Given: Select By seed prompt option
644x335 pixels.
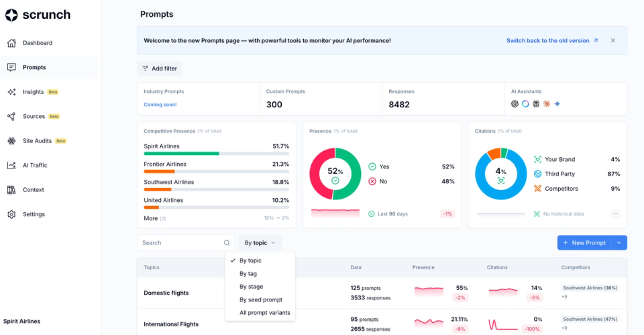Looking at the screenshot, I should pyautogui.click(x=260, y=299).
